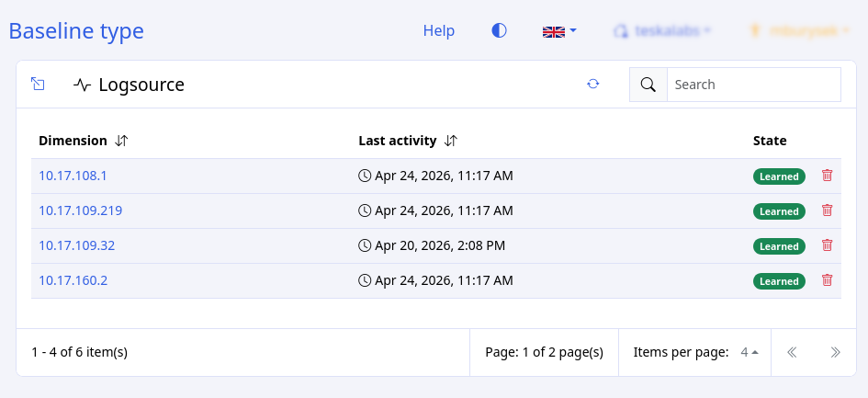The width and height of the screenshot is (868, 398).
Task: Open the language selector flag dropdown
Action: [559, 31]
